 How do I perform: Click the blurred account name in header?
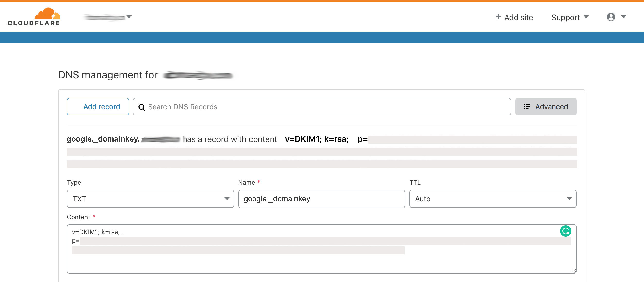pos(105,17)
